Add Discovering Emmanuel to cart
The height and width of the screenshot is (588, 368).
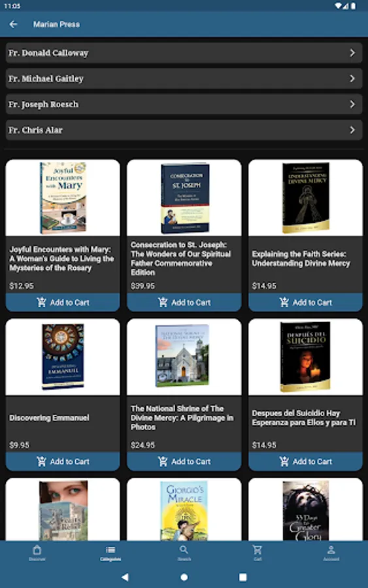(63, 461)
